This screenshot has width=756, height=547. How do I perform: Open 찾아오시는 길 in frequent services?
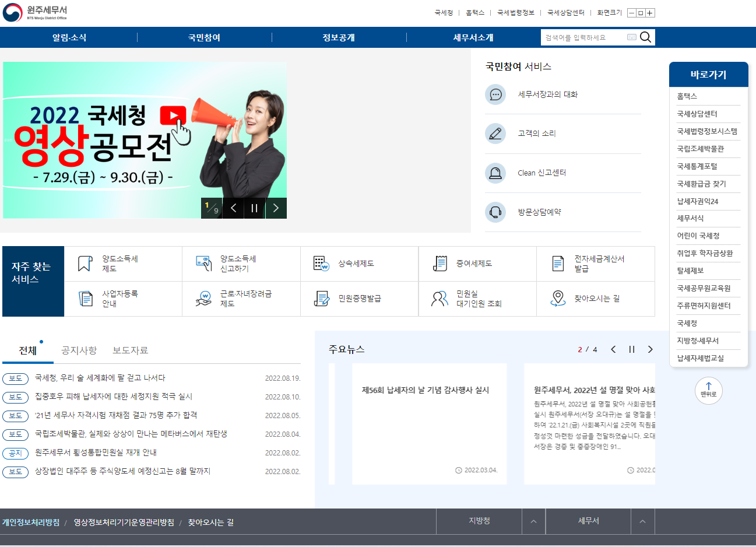coord(596,299)
